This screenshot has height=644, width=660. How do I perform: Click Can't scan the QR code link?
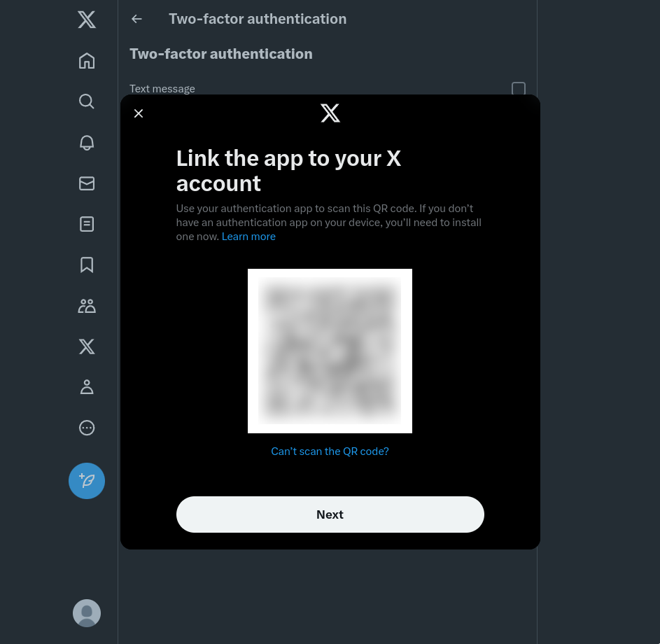click(x=330, y=451)
